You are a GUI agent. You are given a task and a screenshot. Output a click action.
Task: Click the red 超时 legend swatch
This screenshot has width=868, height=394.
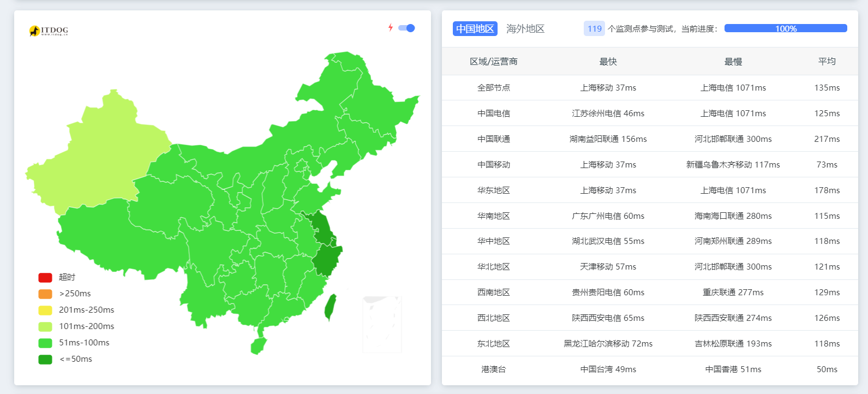coord(45,278)
